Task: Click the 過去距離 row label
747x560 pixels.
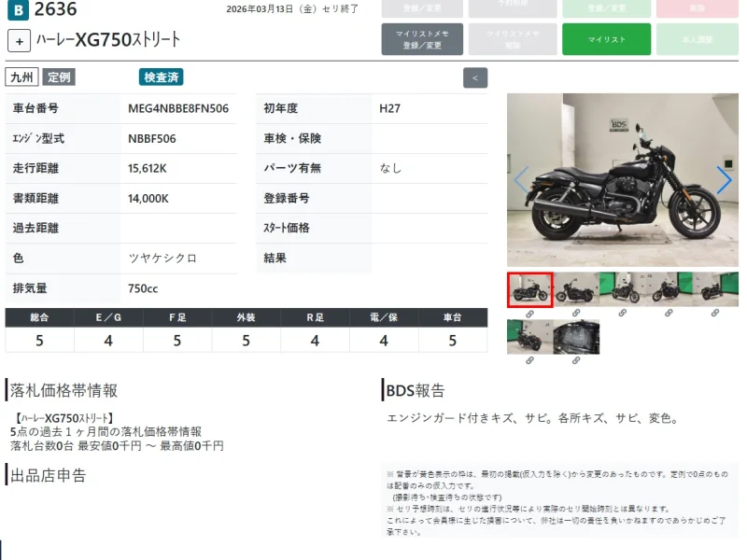Action: [x=35, y=228]
